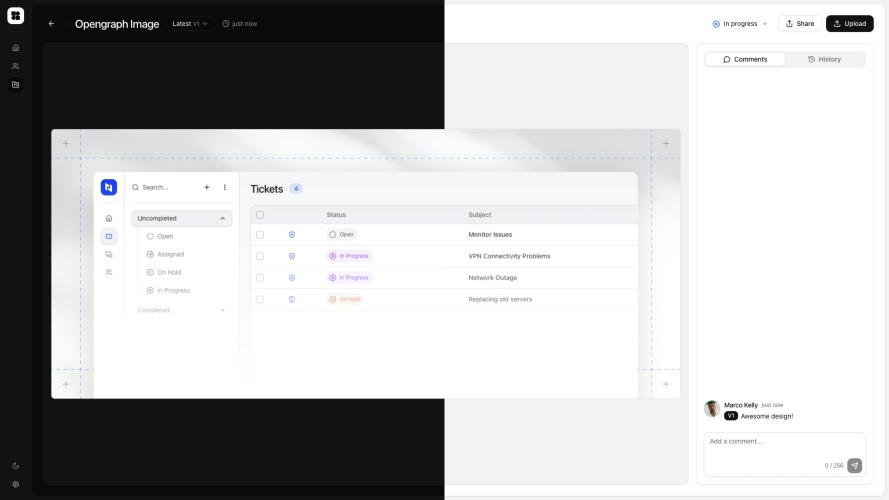The height and width of the screenshot is (500, 889).
Task: Collapse the Uncompleted section
Action: click(181, 218)
